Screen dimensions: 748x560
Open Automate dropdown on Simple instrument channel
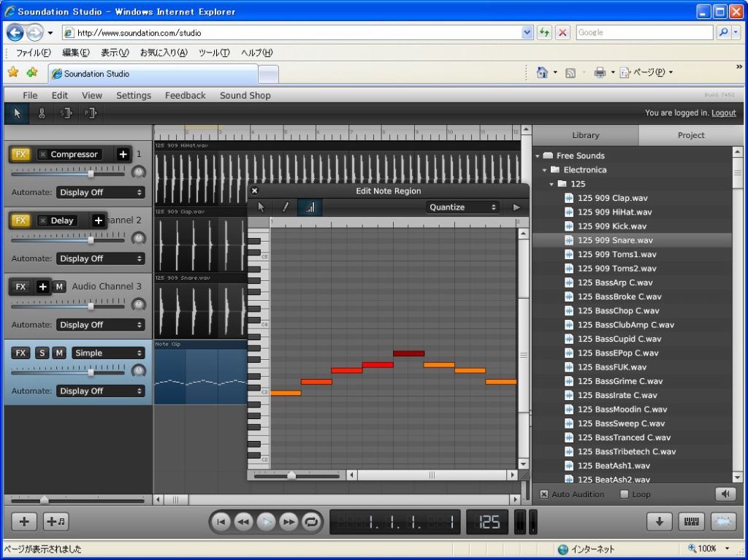[x=101, y=391]
